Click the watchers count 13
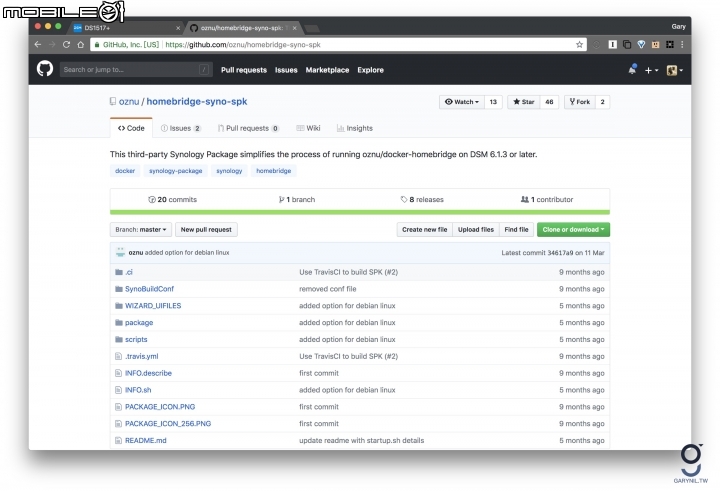720x491 pixels. click(493, 102)
